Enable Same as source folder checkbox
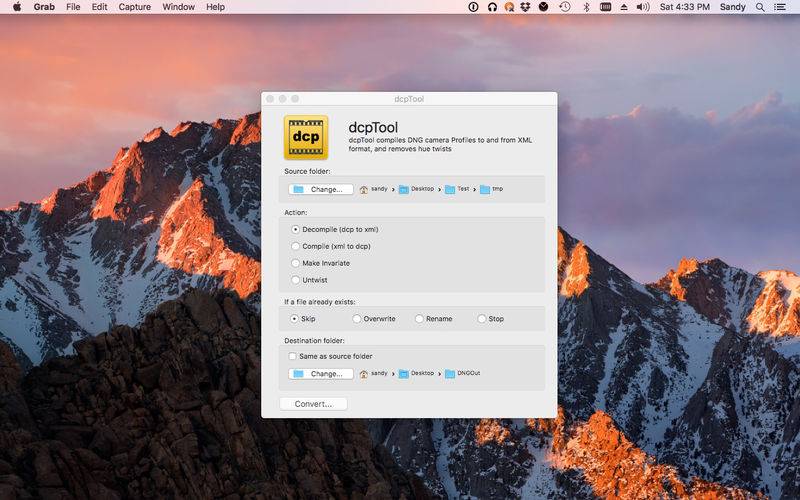The width and height of the screenshot is (800, 500). coord(292,356)
